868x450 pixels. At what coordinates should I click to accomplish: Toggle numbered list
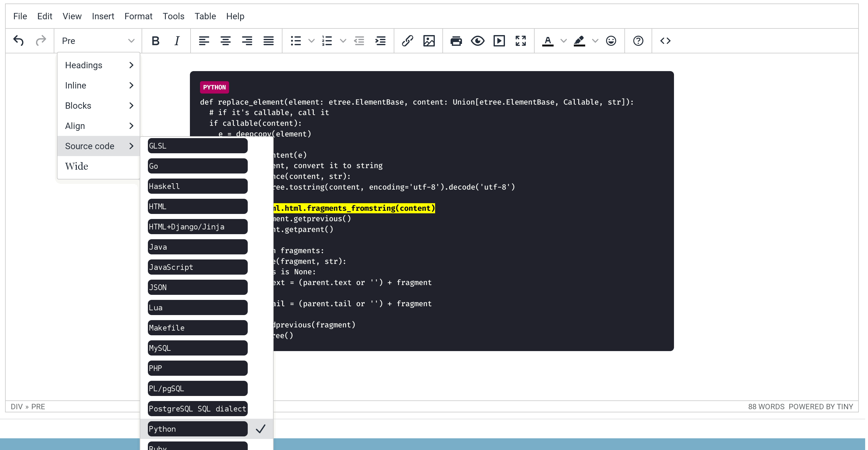(x=327, y=41)
